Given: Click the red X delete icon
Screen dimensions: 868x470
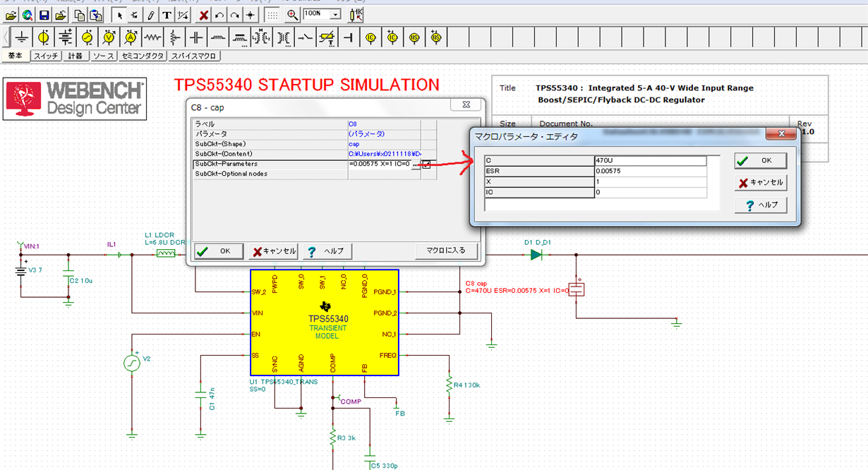Looking at the screenshot, I should tap(204, 15).
